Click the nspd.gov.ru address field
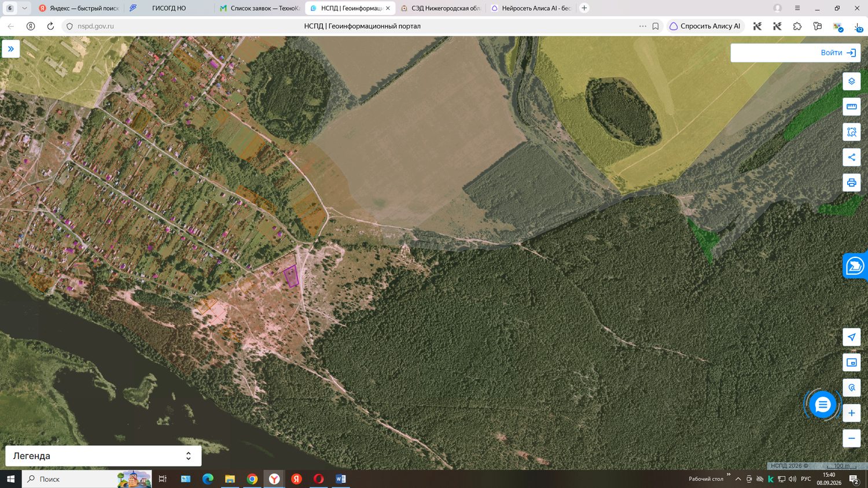Image resolution: width=868 pixels, height=488 pixels. 96,26
